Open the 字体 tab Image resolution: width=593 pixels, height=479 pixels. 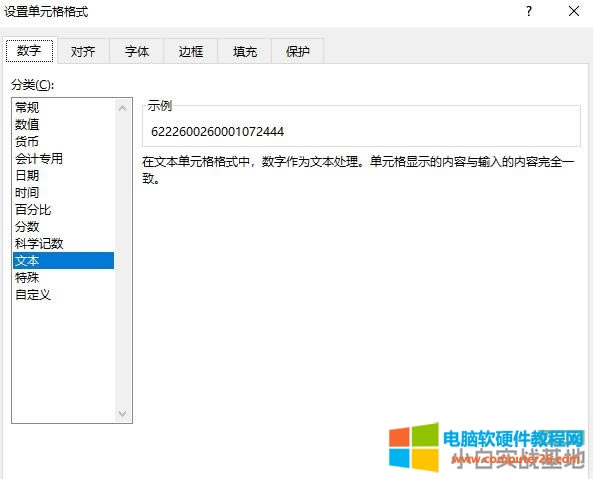click(x=137, y=51)
